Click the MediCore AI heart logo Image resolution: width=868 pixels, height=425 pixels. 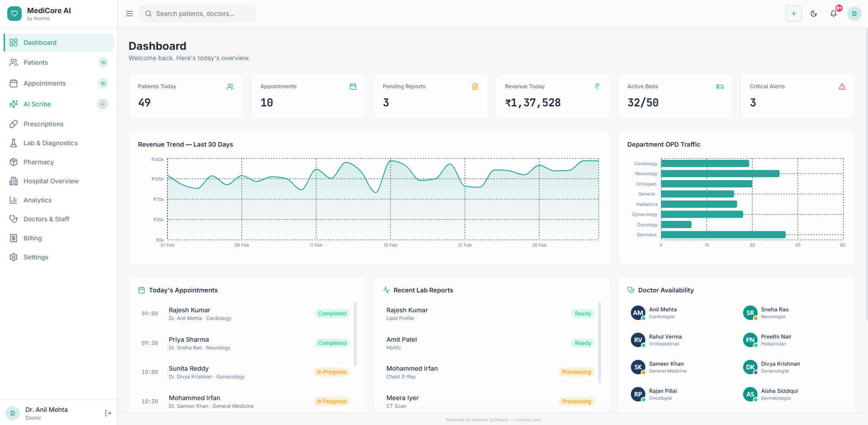tap(14, 14)
